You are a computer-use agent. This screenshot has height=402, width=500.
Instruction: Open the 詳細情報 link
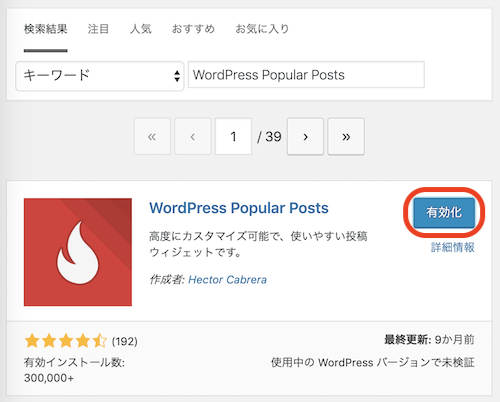point(453,247)
